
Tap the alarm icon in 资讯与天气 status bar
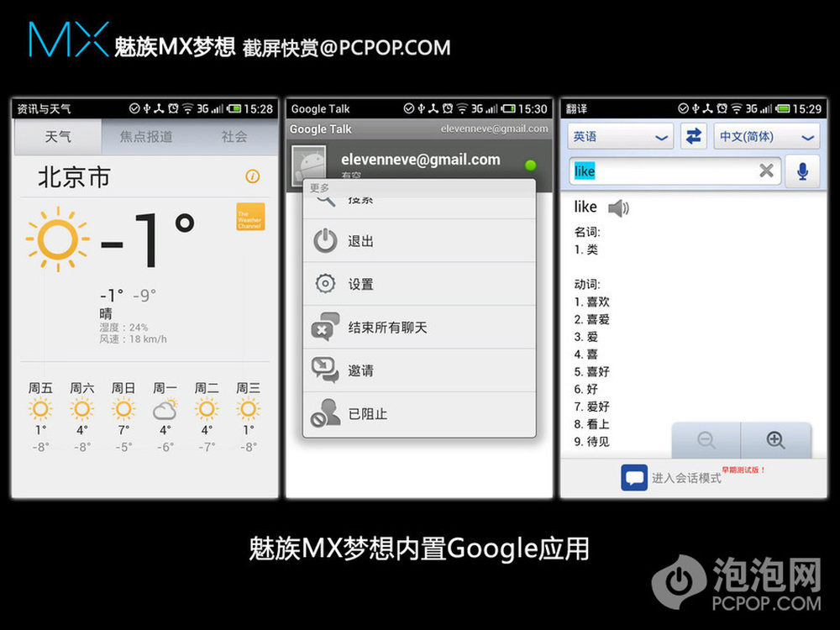[173, 108]
